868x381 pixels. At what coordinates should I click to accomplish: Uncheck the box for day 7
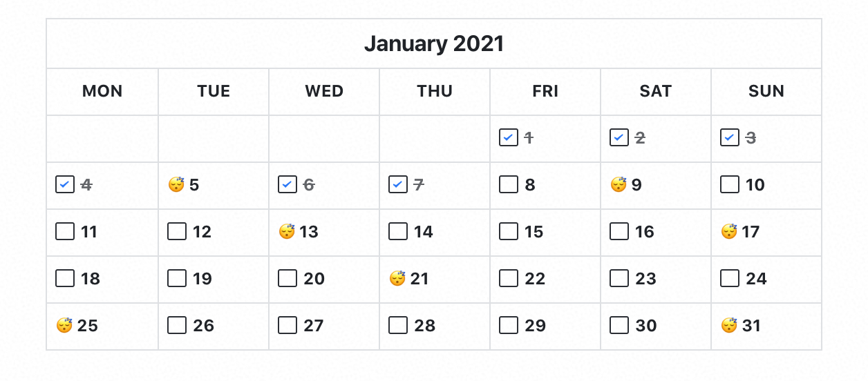click(398, 184)
